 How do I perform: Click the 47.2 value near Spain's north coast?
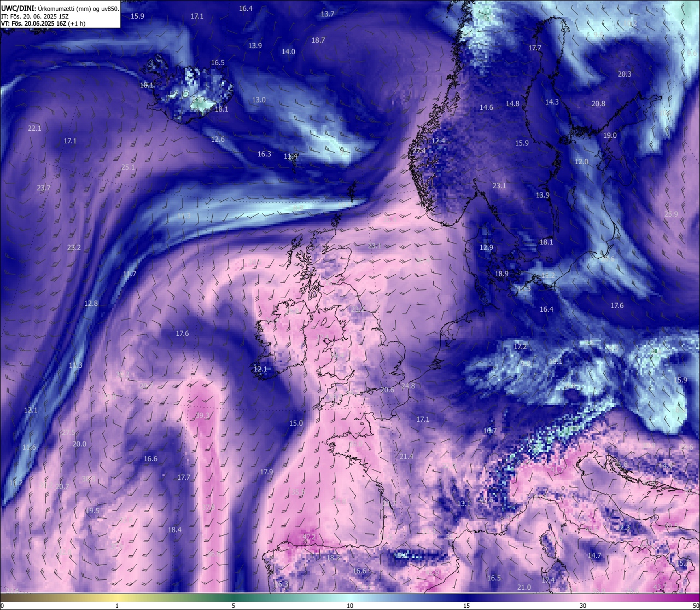(309, 537)
